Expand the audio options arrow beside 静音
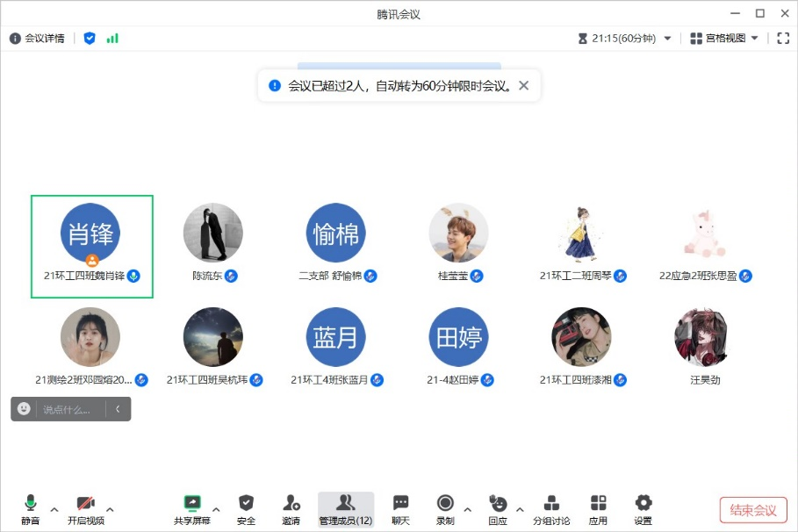The height and width of the screenshot is (532, 798). point(54,509)
